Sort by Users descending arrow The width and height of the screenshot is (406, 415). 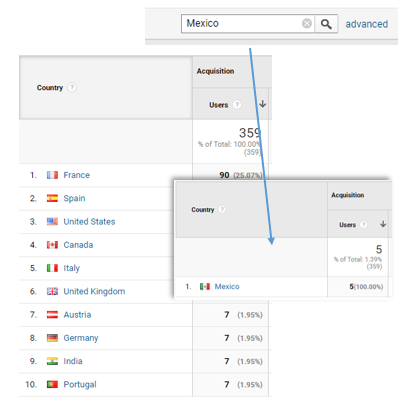[x=262, y=104]
